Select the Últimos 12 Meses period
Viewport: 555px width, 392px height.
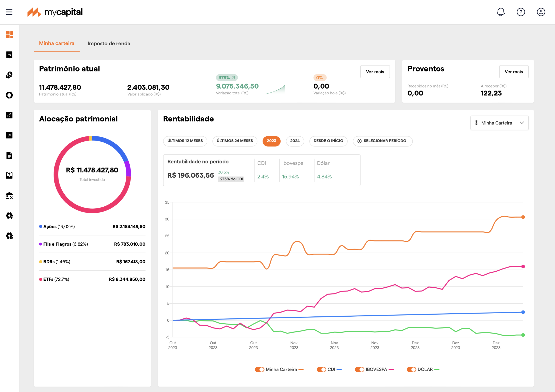point(185,141)
